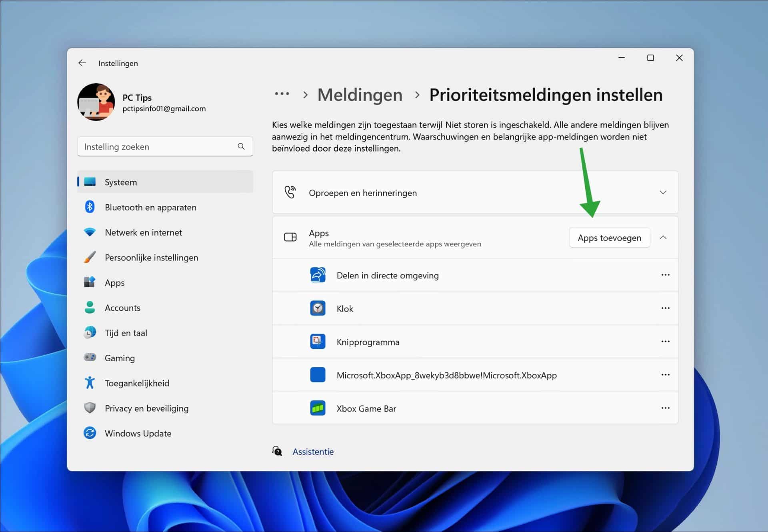Viewport: 768px width, 532px height.
Task: Click the Gaming controller icon in sidebar
Action: [x=90, y=358]
